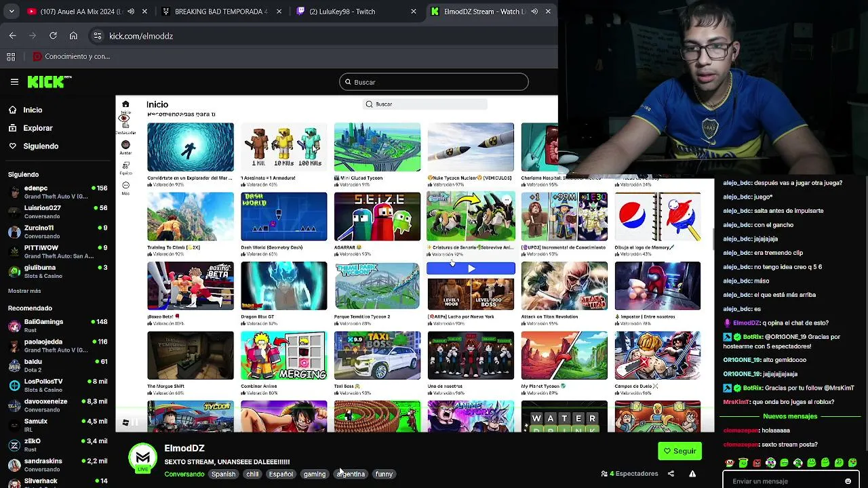Click the address bar URL kick.com/elmoddz

pyautogui.click(x=141, y=36)
